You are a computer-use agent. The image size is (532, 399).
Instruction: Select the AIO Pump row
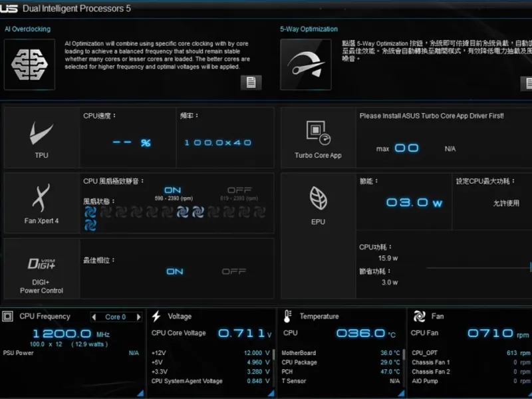pos(471,381)
